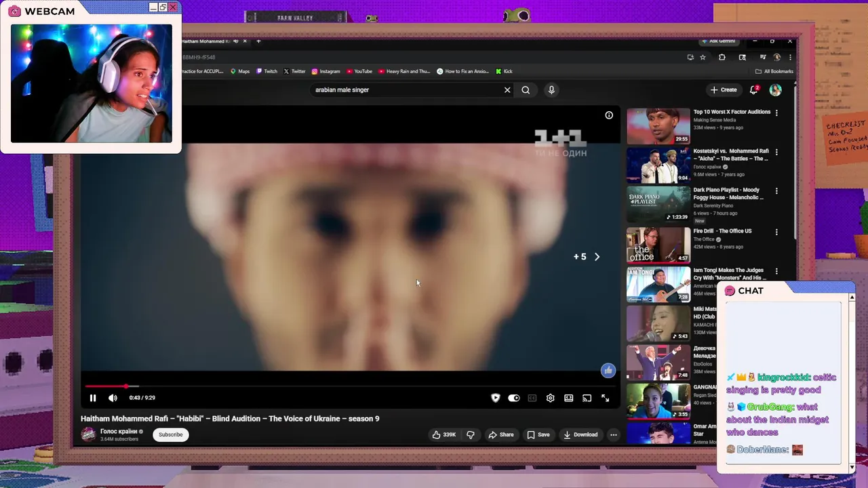
Task: Open Chrome three-dot menu
Action: [789, 58]
